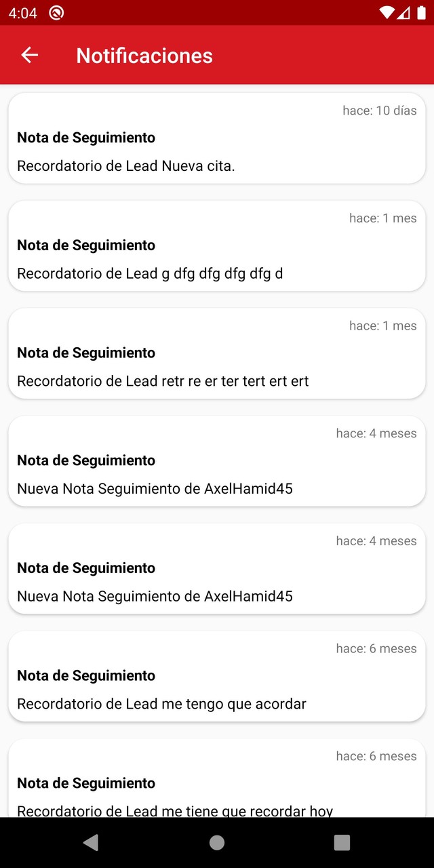Tap the "Notificaciones" header title
The width and height of the screenshot is (434, 868).
[x=144, y=56]
